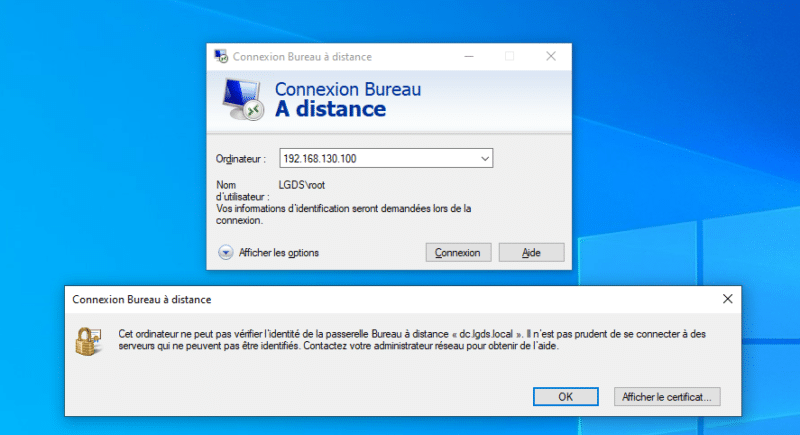Click the Remote Desktop computer banner icon
800x435 pixels.
click(243, 99)
